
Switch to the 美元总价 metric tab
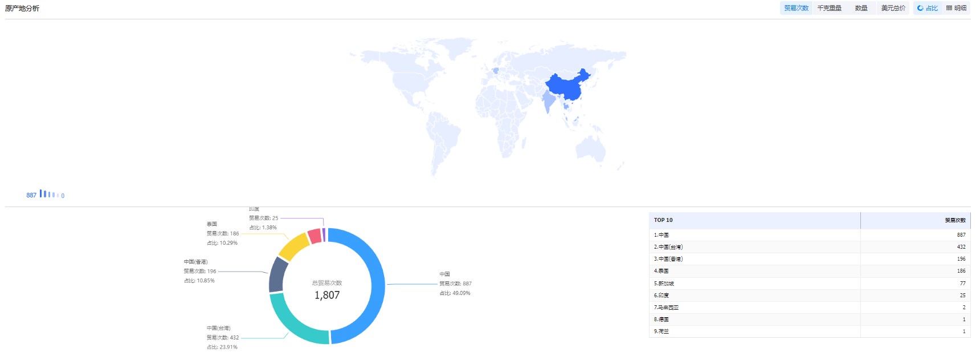click(893, 8)
